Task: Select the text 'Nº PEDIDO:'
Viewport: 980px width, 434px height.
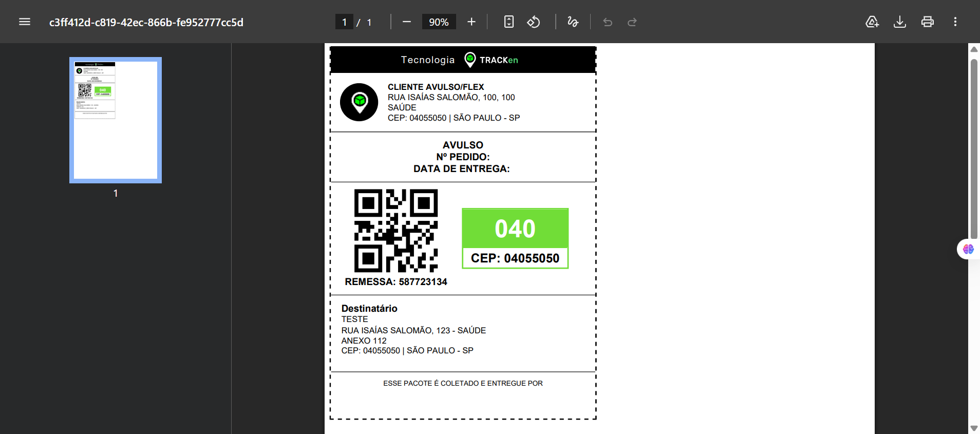Action: point(463,157)
